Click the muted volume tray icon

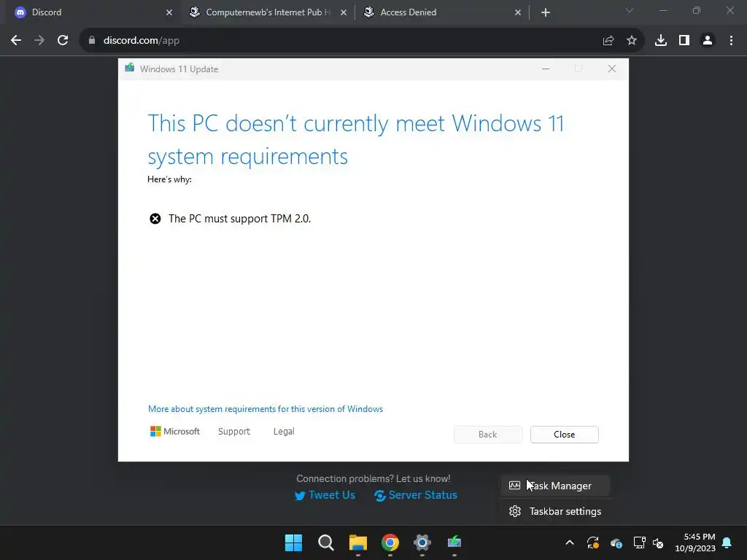click(x=658, y=542)
